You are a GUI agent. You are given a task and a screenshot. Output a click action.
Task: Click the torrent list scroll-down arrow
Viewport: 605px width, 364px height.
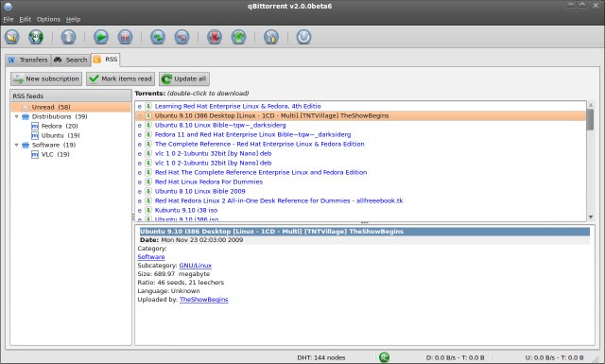tap(590, 217)
